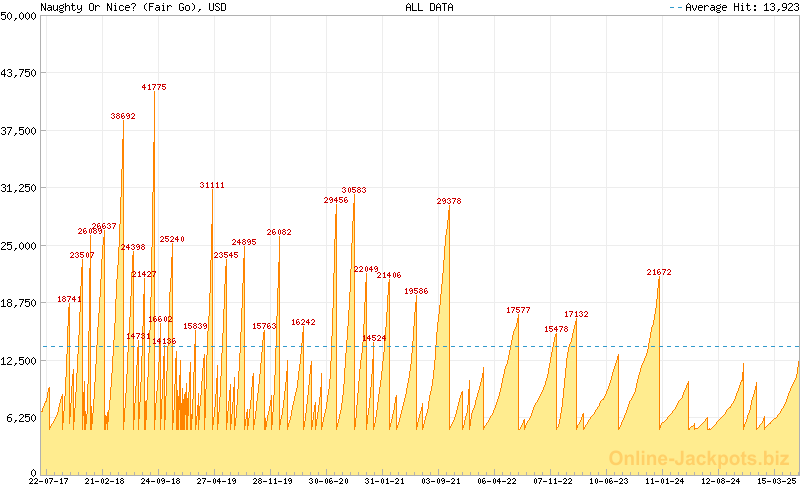This screenshot has width=800, height=490.
Task: Select the 18741 peak label
Action: [x=69, y=299]
